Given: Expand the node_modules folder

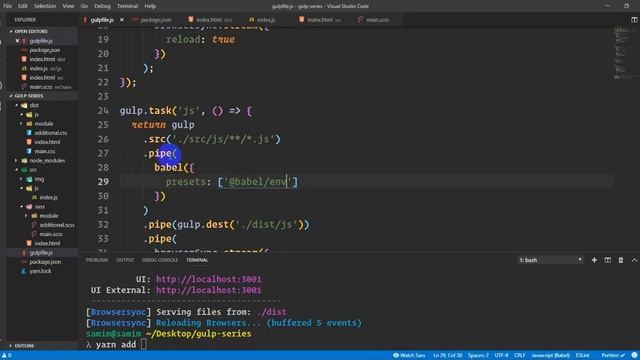Looking at the screenshot, I should click(x=47, y=160).
